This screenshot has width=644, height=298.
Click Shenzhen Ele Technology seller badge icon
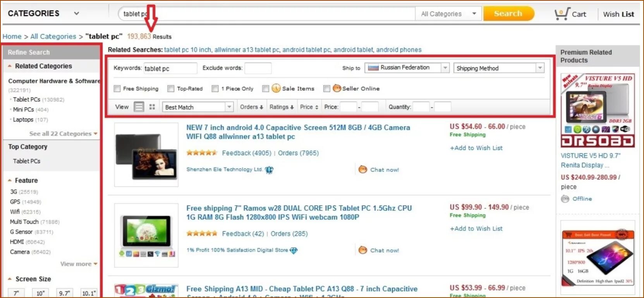coord(269,170)
